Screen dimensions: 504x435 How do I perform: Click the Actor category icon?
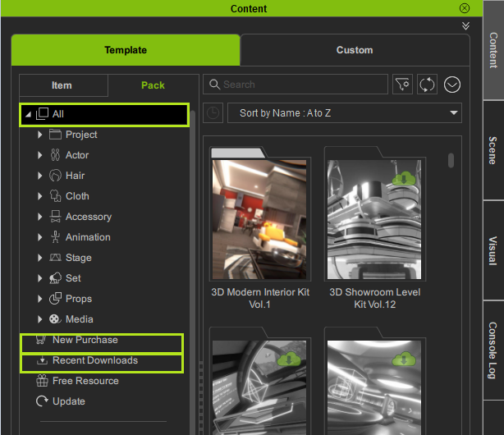[55, 155]
